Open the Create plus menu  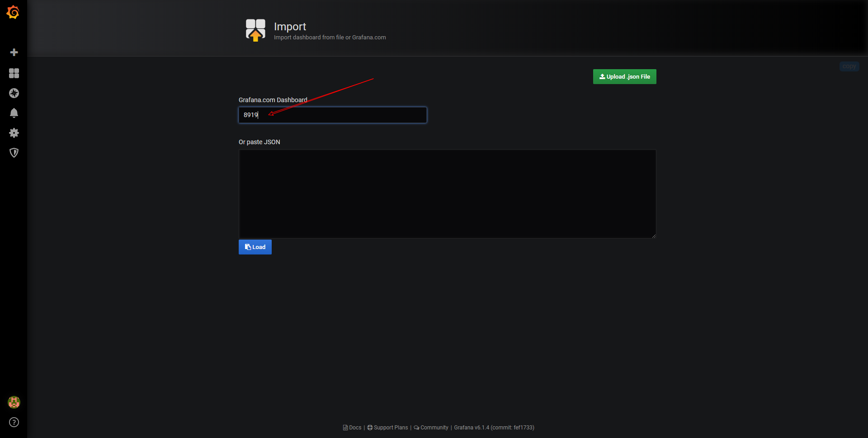(14, 52)
